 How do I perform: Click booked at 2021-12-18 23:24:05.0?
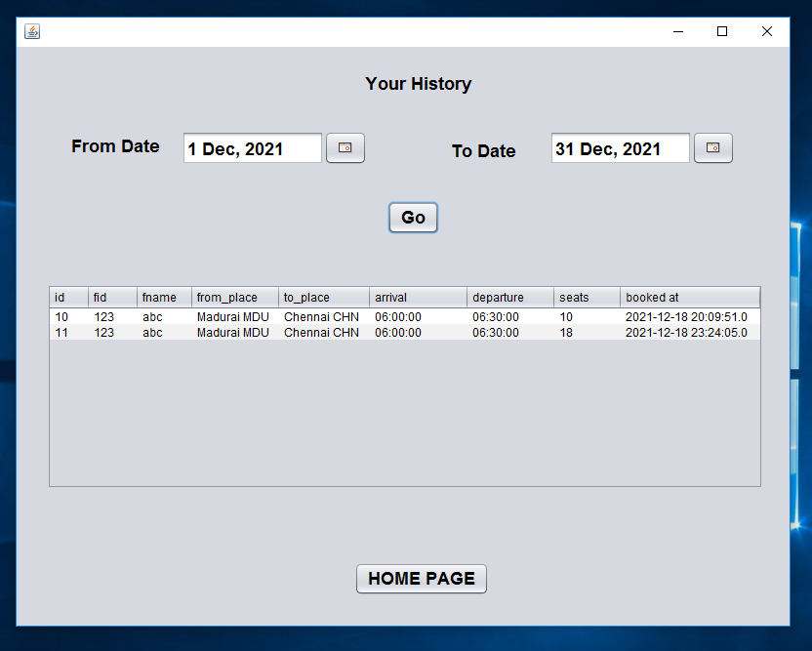tap(686, 333)
